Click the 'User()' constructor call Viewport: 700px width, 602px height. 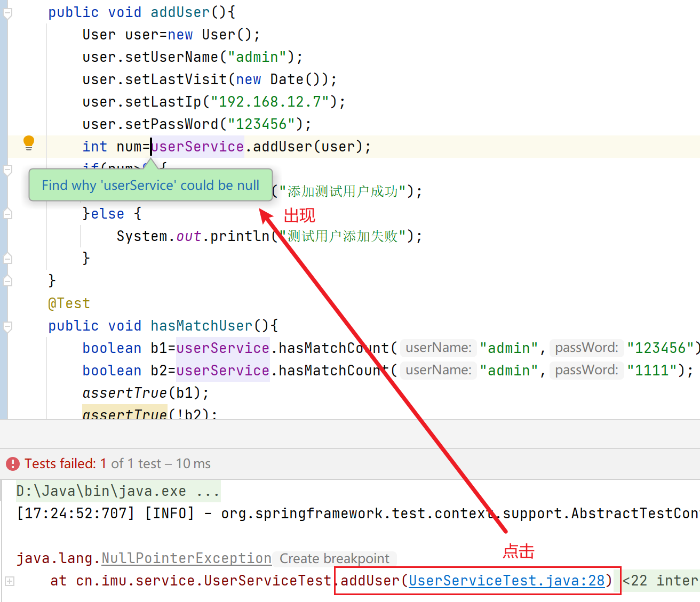point(227,35)
